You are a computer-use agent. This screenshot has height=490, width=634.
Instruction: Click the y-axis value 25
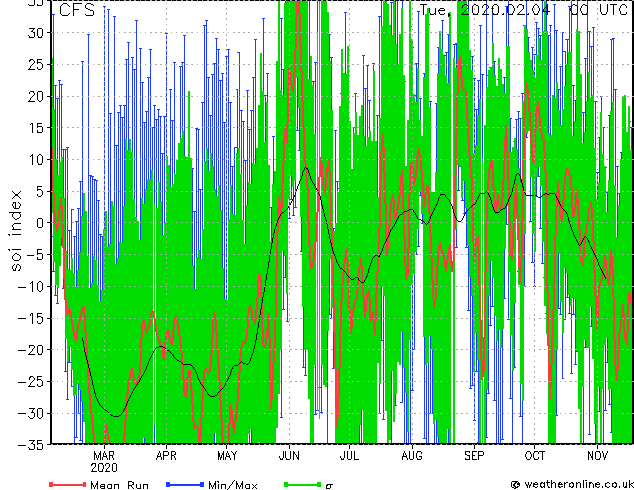click(35, 64)
